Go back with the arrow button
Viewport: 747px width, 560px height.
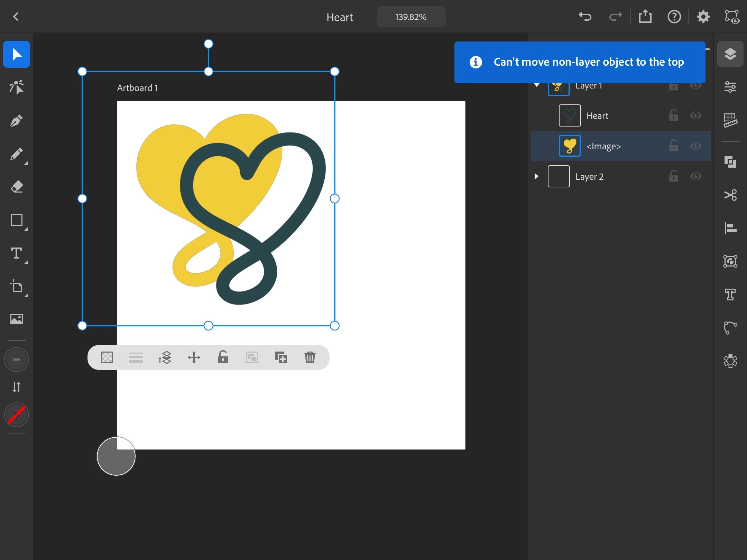pos(16,17)
